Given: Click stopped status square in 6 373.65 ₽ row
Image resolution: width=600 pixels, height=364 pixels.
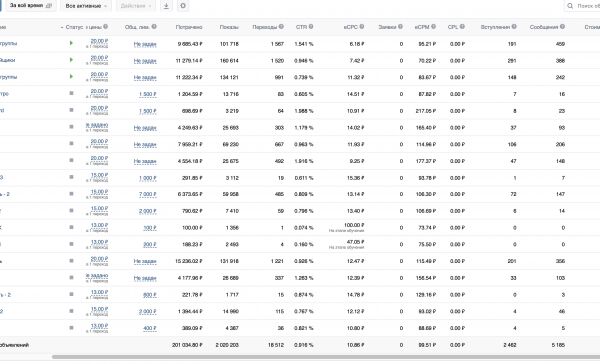Looking at the screenshot, I should (x=71, y=194).
